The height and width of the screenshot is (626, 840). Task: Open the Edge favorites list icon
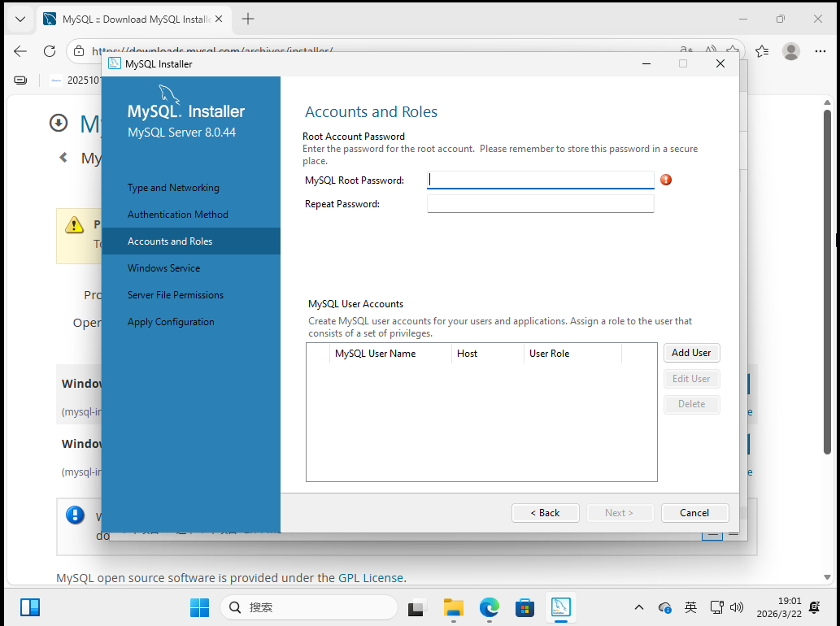[x=762, y=51]
